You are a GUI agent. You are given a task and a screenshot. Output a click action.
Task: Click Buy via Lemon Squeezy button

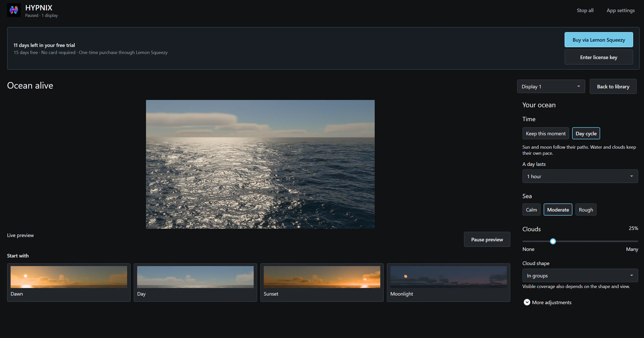pyautogui.click(x=599, y=40)
